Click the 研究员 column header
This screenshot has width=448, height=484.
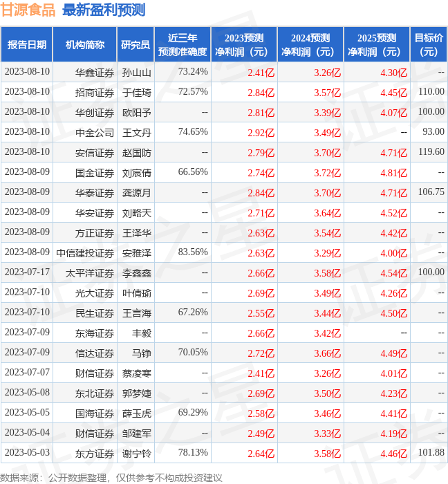pos(135,45)
